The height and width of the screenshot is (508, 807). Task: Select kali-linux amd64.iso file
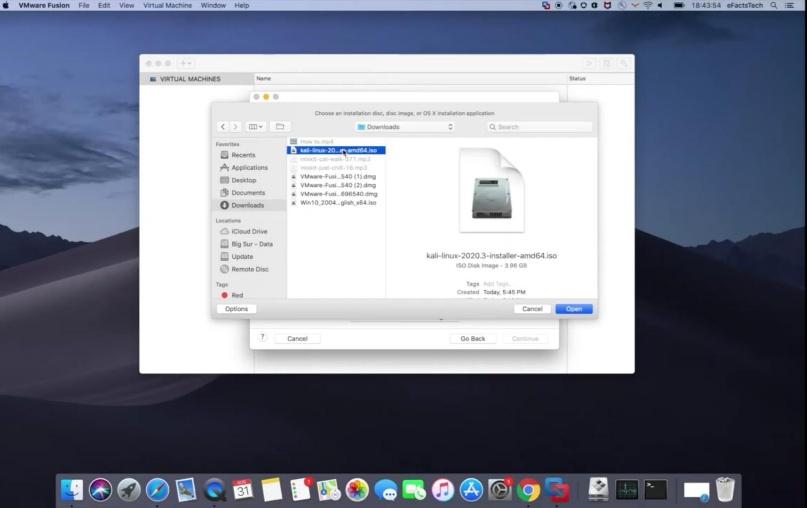pyautogui.click(x=336, y=150)
